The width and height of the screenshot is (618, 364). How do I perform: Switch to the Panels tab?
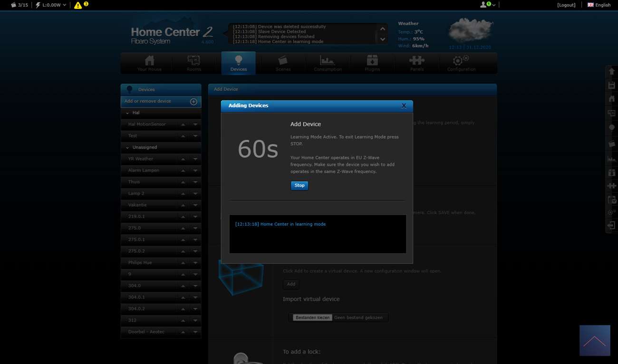(417, 63)
